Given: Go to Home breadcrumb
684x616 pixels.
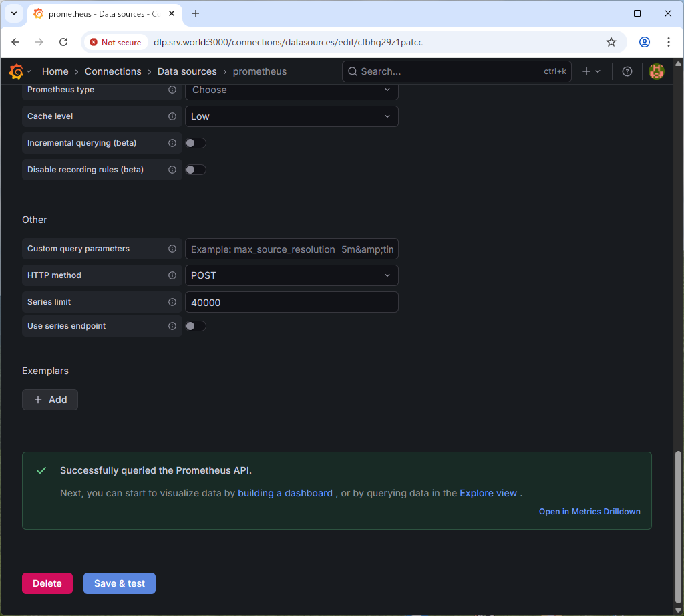Looking at the screenshot, I should (x=55, y=71).
